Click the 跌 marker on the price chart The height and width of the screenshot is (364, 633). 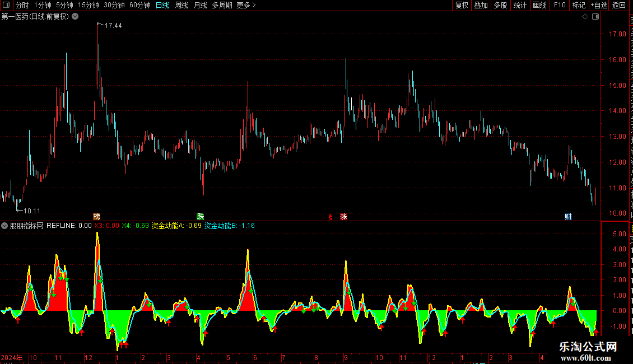(200, 216)
